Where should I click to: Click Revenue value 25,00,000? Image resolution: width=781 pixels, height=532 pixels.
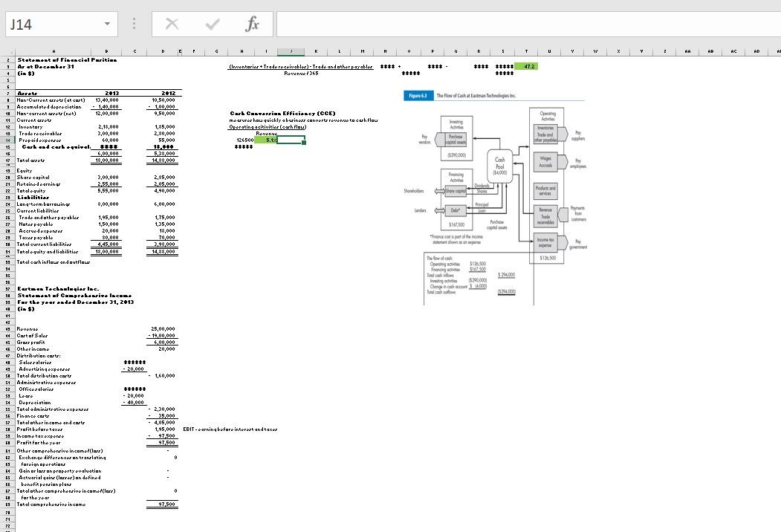click(163, 329)
